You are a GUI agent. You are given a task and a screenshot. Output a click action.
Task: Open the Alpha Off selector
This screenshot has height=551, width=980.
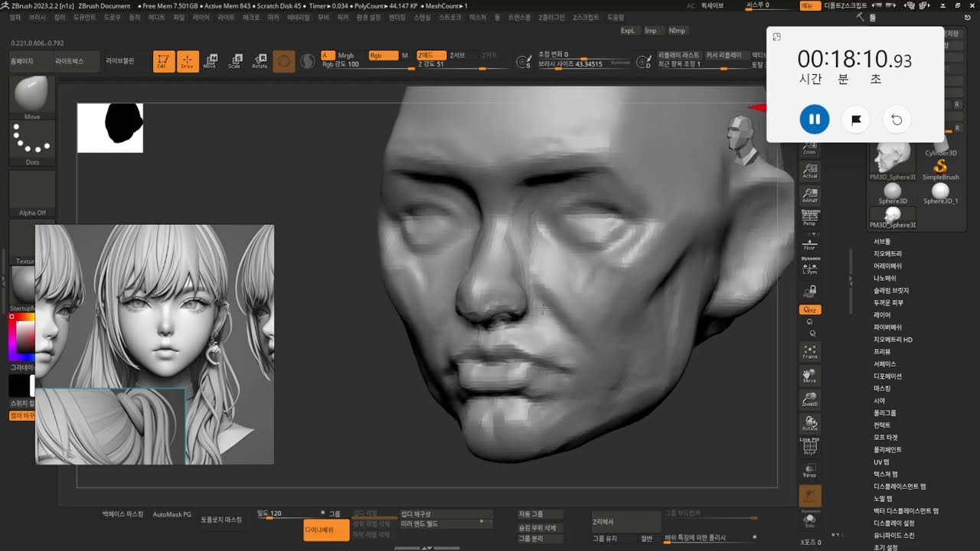coord(32,194)
